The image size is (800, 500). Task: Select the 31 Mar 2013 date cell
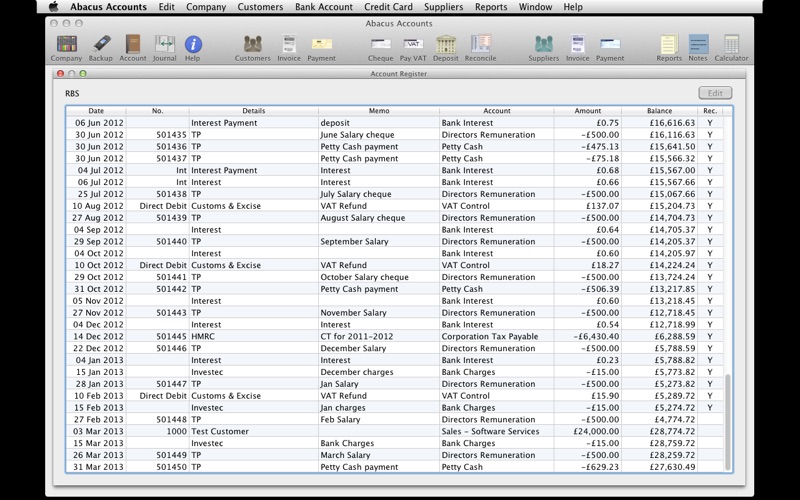pos(96,467)
